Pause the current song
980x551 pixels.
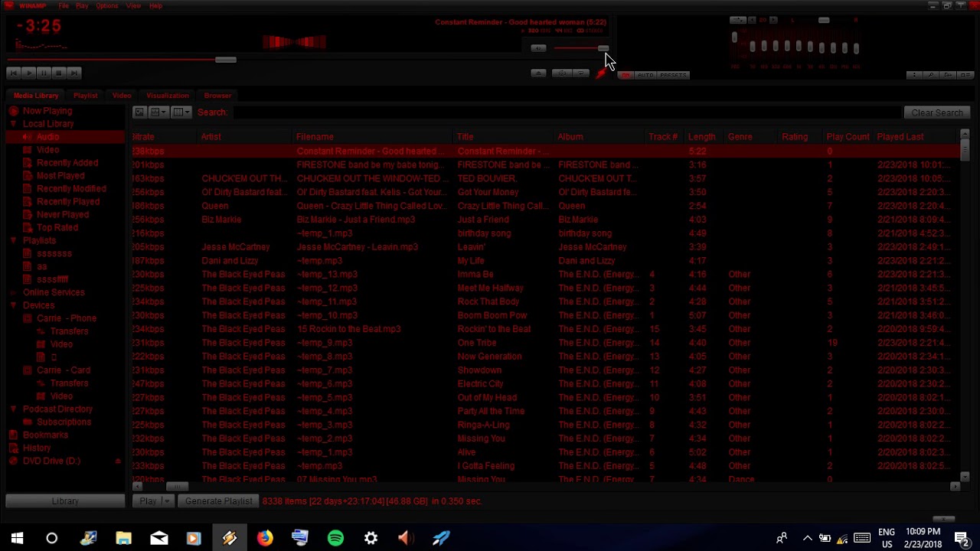coord(44,73)
